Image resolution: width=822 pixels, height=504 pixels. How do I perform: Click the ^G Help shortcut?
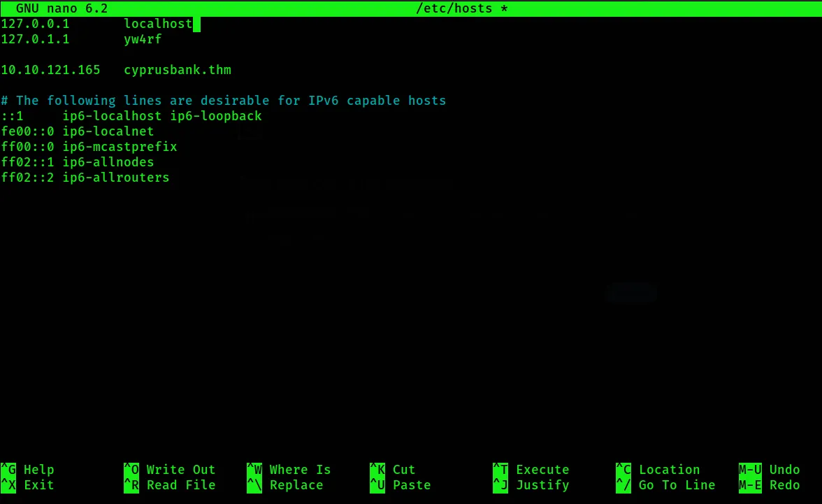click(x=28, y=470)
